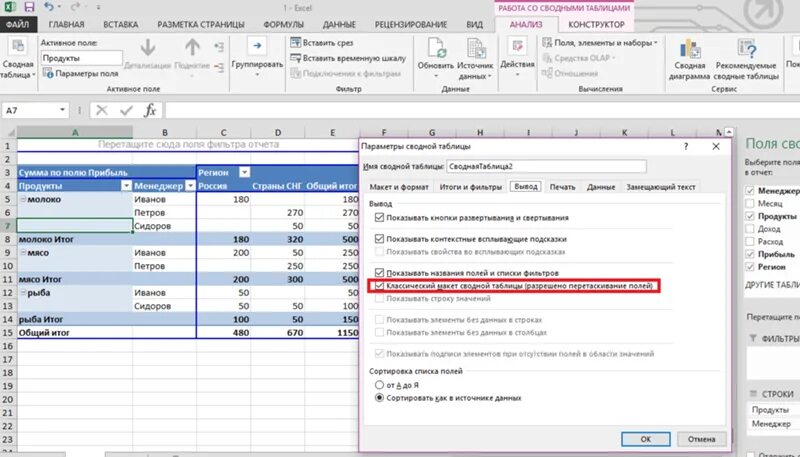Click the formula bar input area
Image resolution: width=800 pixels, height=457 pixels.
[480, 110]
